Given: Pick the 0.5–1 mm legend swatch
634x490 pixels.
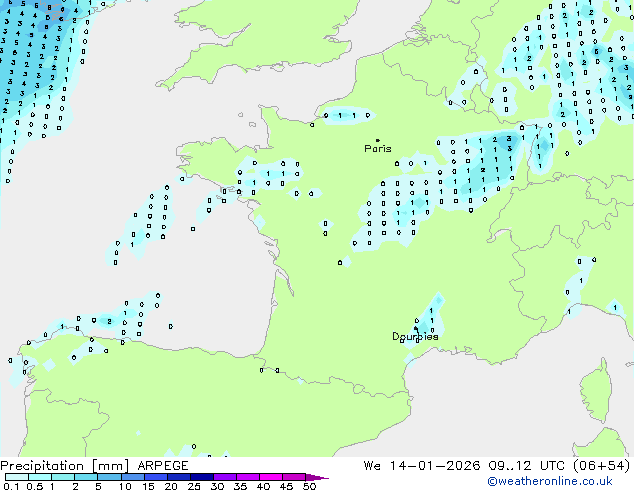Looking at the screenshot, I should [40, 477].
